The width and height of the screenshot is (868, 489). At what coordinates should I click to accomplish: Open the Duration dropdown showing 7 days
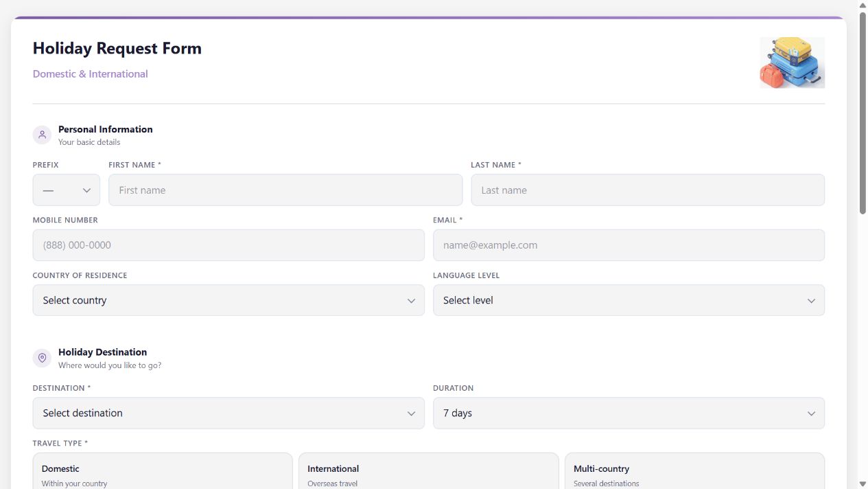[629, 413]
